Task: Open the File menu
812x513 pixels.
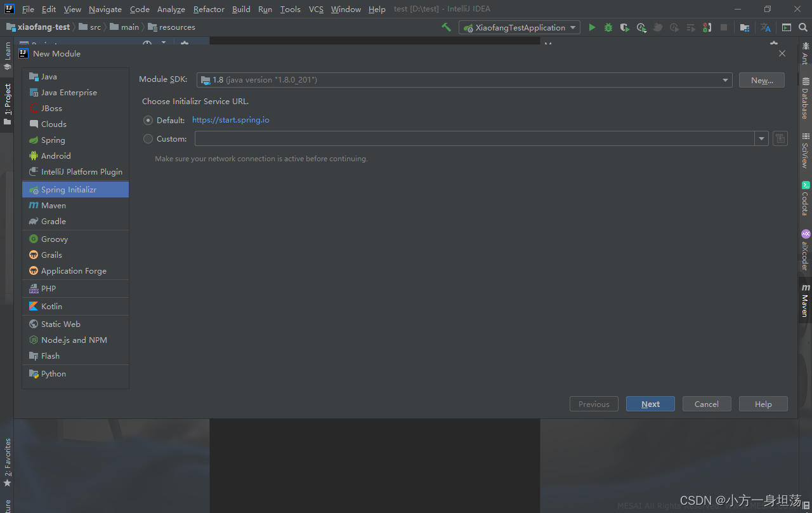Action: (x=28, y=9)
